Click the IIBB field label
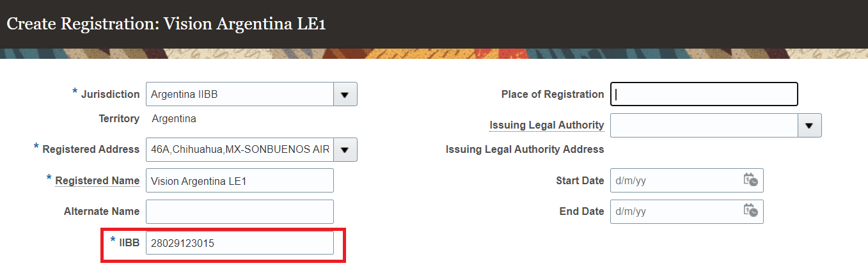Viewport: 868px width, 268px height. click(129, 242)
